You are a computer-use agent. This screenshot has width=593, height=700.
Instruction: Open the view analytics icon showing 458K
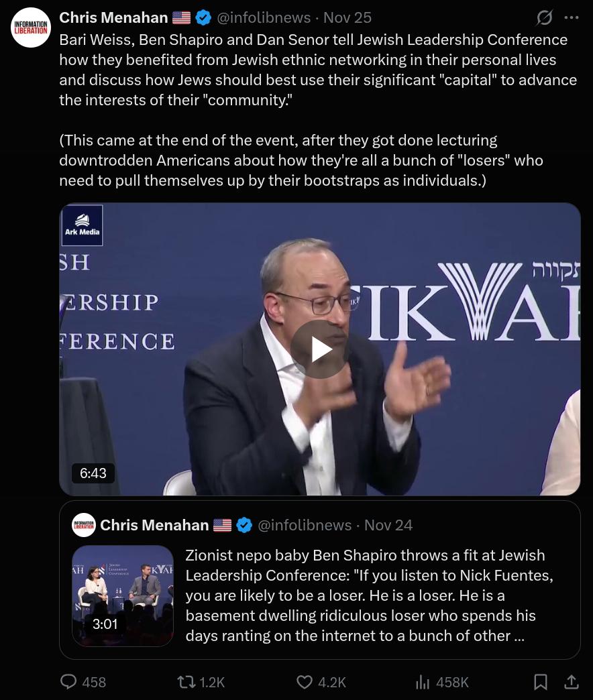click(x=441, y=682)
